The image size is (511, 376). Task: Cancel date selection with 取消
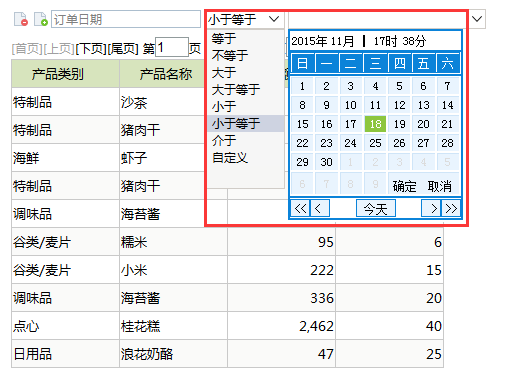[439, 186]
